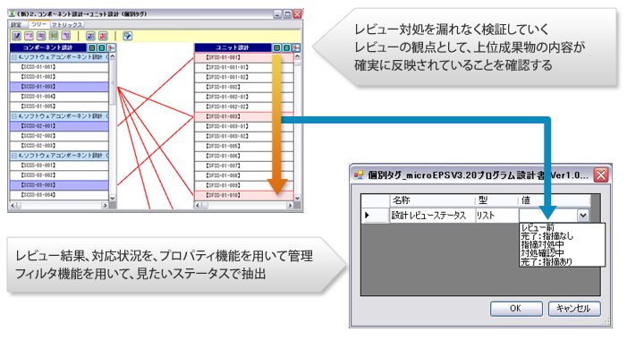644x340 pixels.
Task: Select row 【SFSS-01-002】
Action: point(244,87)
